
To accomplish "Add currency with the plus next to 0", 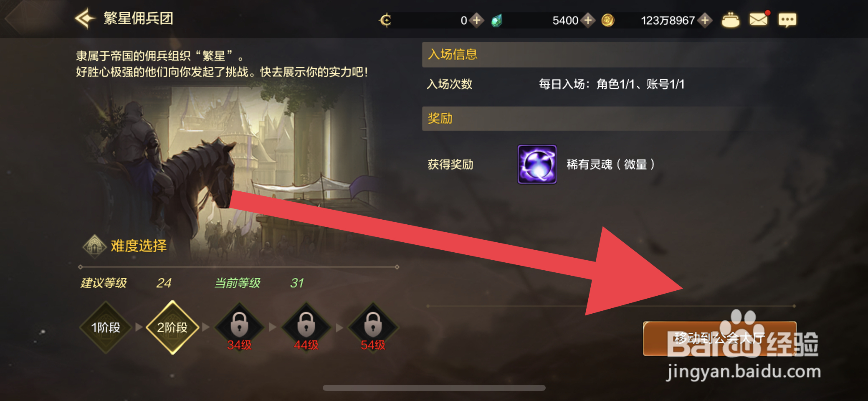I will (476, 20).
